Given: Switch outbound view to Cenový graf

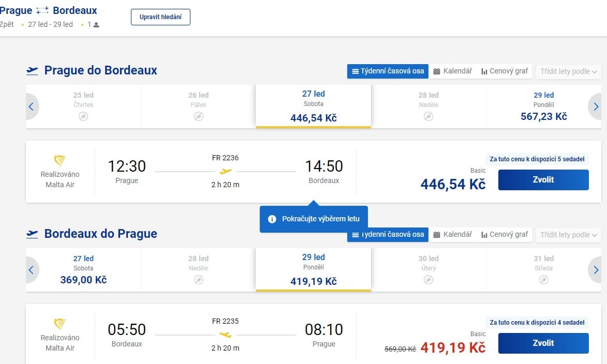Looking at the screenshot, I should pyautogui.click(x=504, y=71).
